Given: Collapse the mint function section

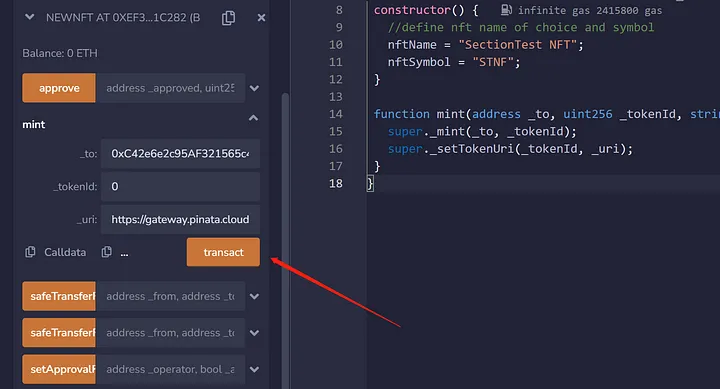Looking at the screenshot, I should 253,118.
